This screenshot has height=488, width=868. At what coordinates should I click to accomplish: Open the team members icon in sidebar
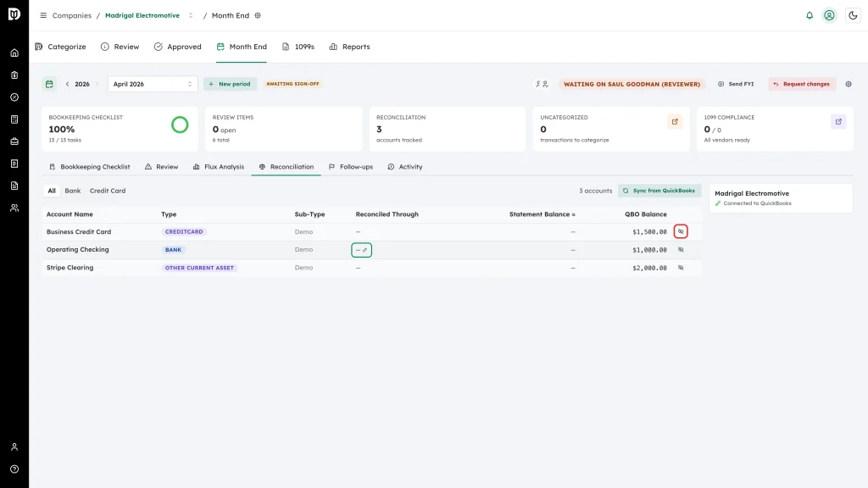click(x=14, y=208)
